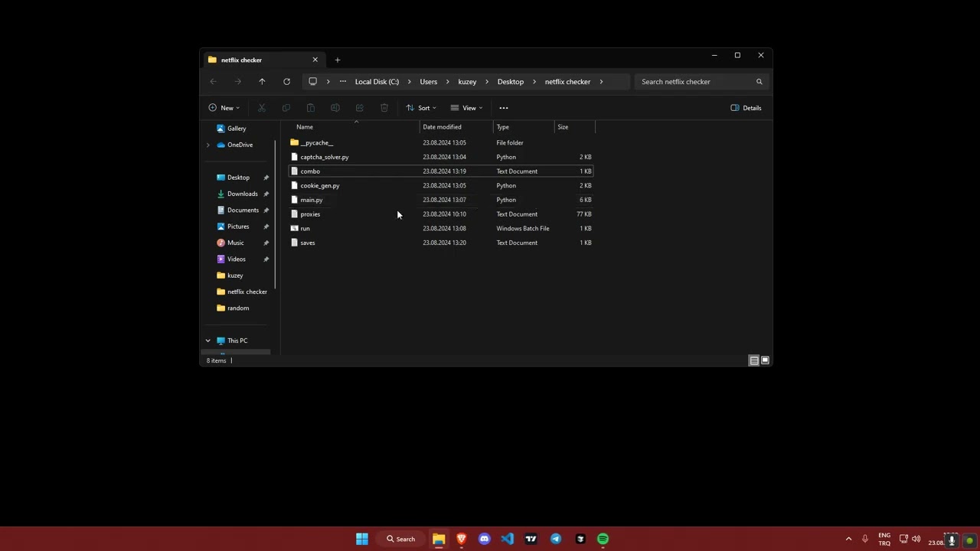980x551 pixels.
Task: Open Pictures quick access item
Action: coord(237,227)
